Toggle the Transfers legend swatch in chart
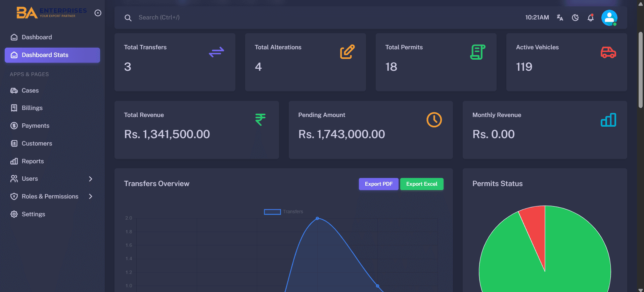 (272, 212)
